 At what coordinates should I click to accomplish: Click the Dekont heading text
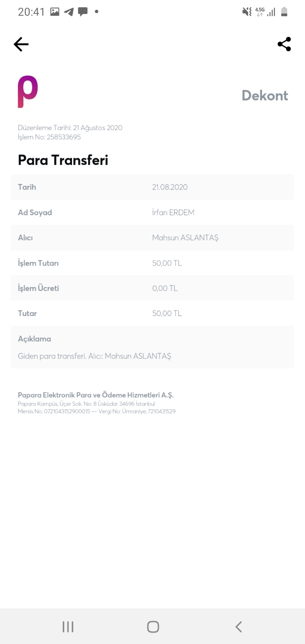coord(265,95)
